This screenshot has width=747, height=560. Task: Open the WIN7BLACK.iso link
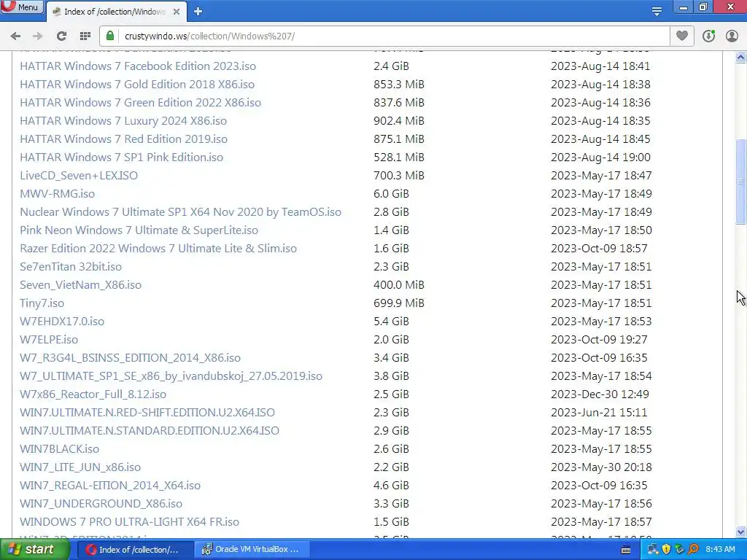pyautogui.click(x=60, y=449)
